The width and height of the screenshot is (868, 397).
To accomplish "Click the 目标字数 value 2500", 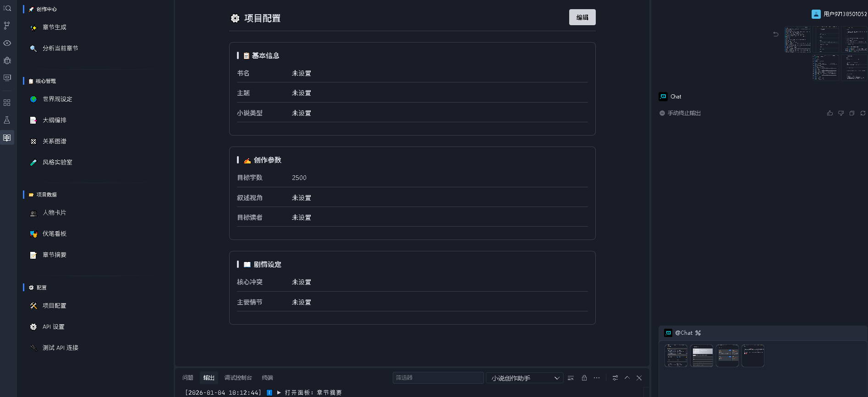I will (299, 178).
